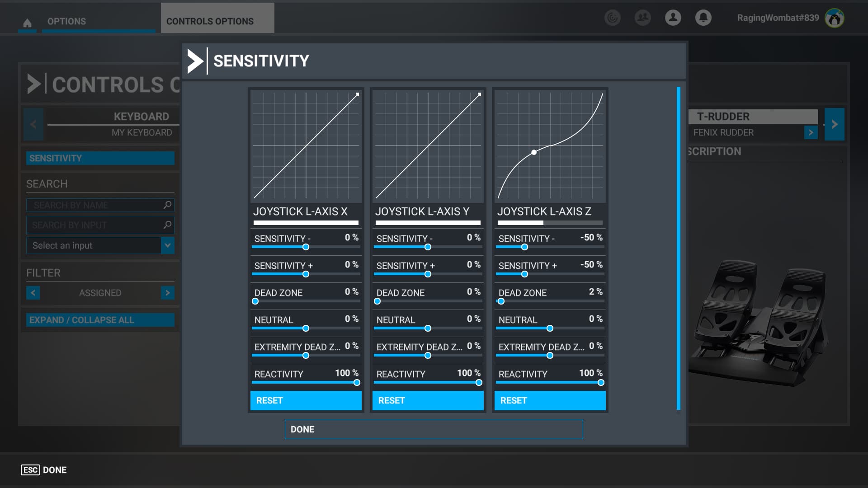
Task: Click the L-Axis X Reactivity slider
Action: tap(306, 382)
